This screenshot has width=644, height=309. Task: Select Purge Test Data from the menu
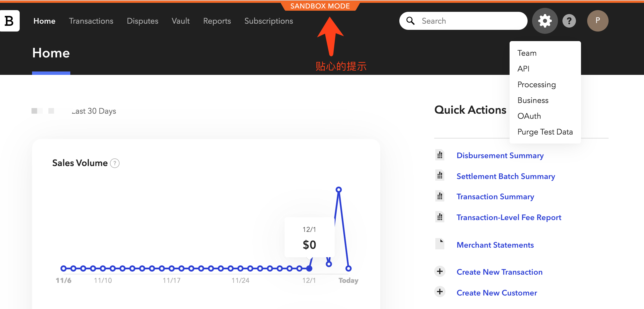tap(545, 131)
